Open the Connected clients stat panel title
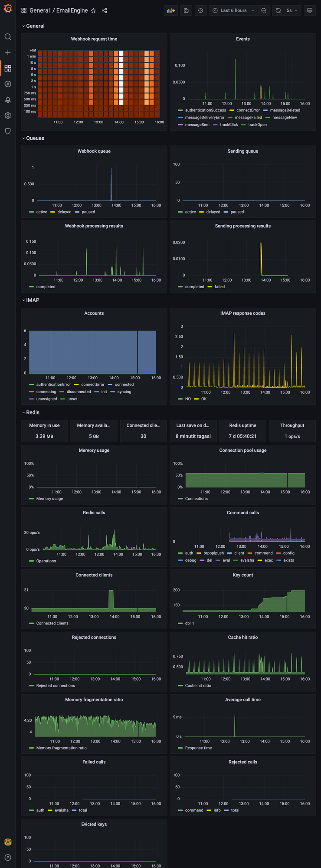Viewport: 321px width, 868px height. pyautogui.click(x=143, y=425)
